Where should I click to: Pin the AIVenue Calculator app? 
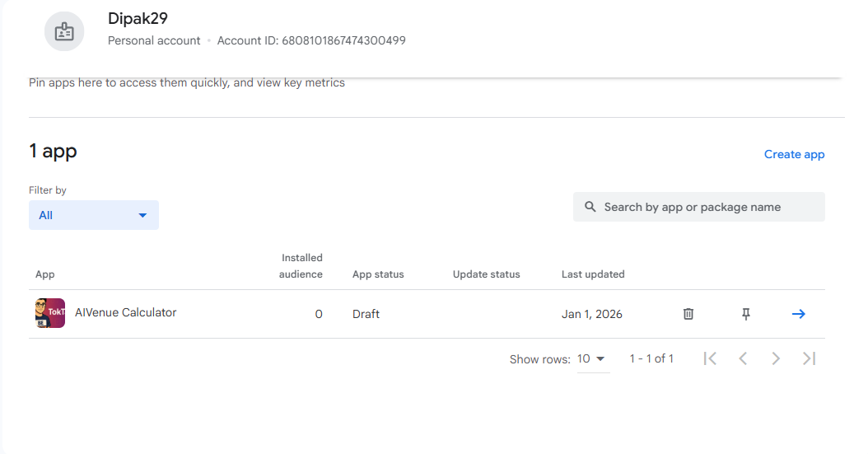coord(746,314)
